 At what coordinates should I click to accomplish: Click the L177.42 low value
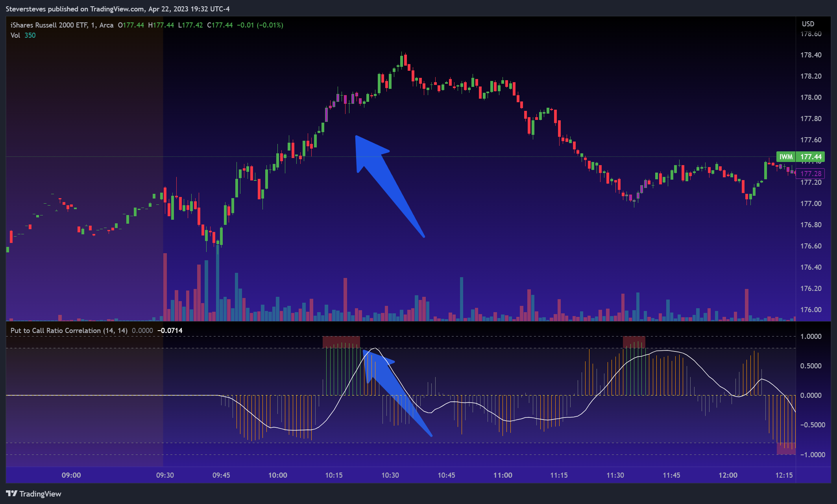190,25
